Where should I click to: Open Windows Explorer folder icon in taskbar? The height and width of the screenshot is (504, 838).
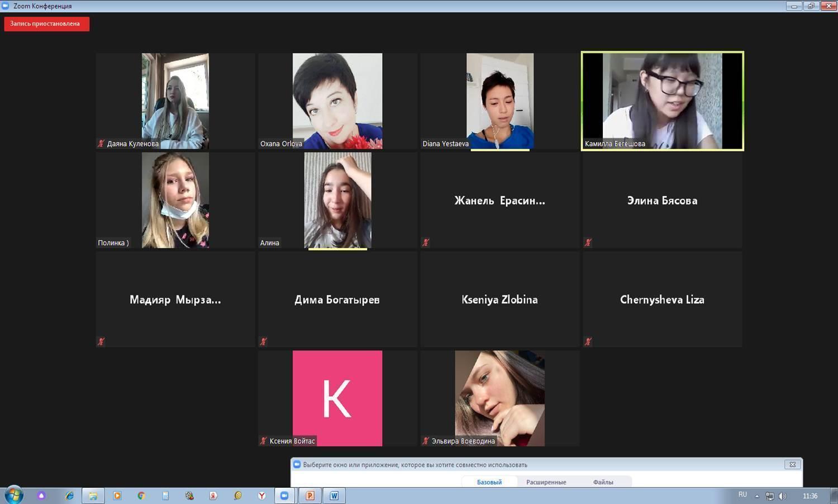pos(93,496)
